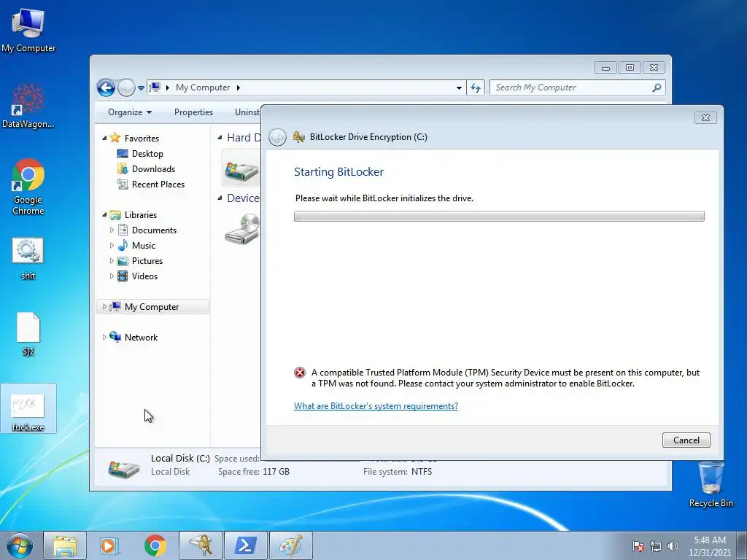Image resolution: width=747 pixels, height=560 pixels.
Task: Click the Explorer Back arrow button
Action: (x=106, y=87)
